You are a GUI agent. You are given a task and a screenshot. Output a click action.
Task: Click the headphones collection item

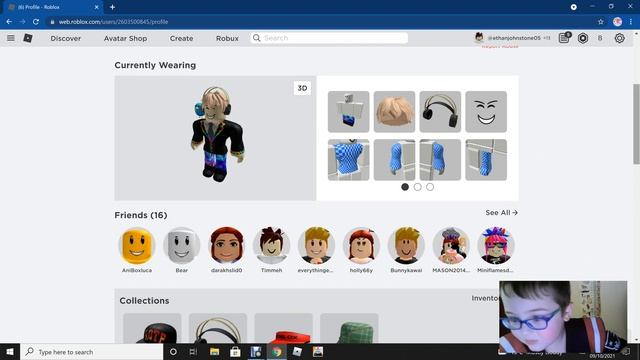point(218,329)
